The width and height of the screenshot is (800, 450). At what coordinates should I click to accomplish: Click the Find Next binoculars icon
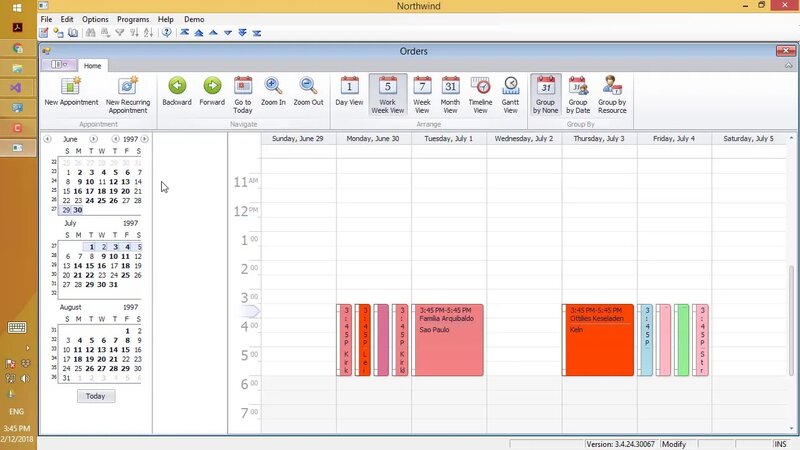click(x=105, y=33)
